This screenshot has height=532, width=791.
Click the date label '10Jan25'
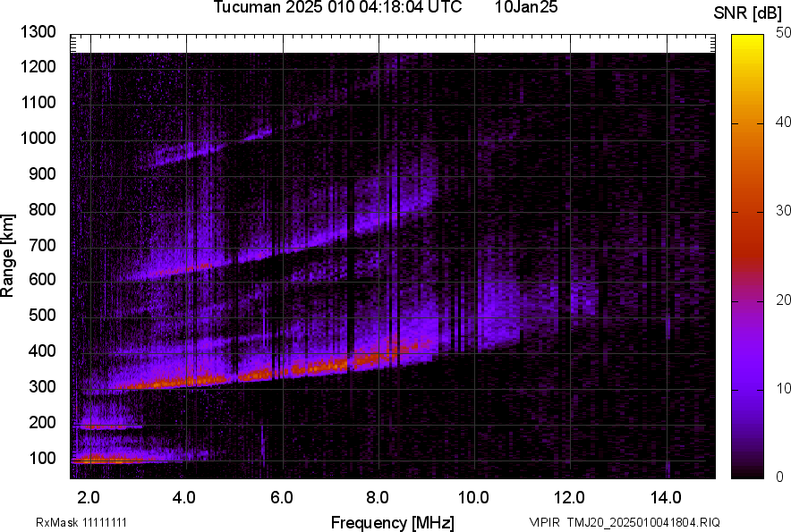pyautogui.click(x=526, y=7)
